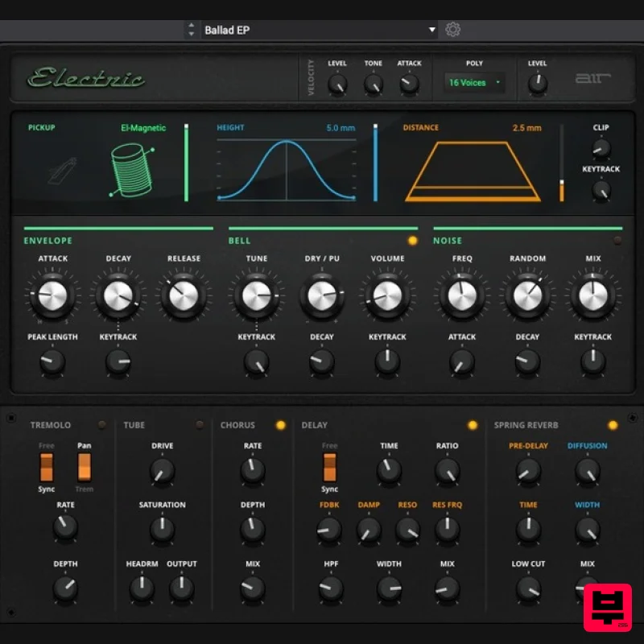Click the Bell Volume knob
This screenshot has width=644, height=644.
pyautogui.click(x=387, y=295)
